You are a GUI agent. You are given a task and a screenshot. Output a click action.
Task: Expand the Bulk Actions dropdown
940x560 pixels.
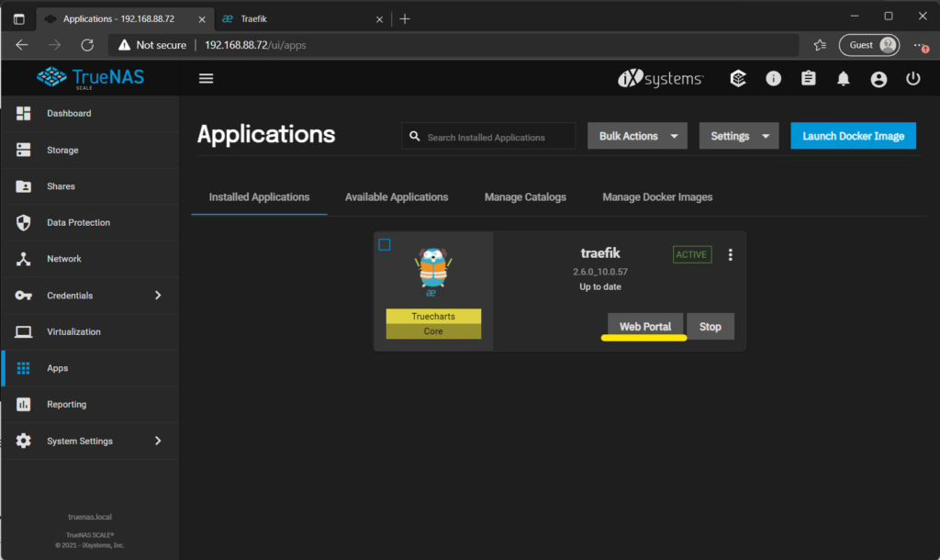[x=638, y=136]
